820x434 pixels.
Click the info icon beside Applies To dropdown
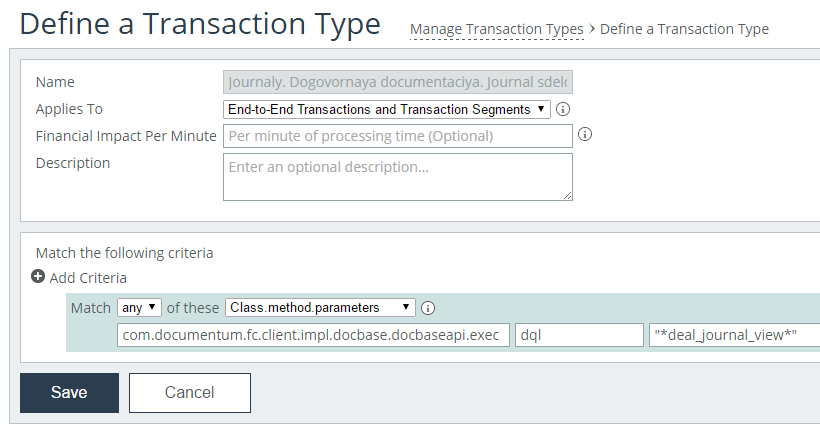(563, 109)
